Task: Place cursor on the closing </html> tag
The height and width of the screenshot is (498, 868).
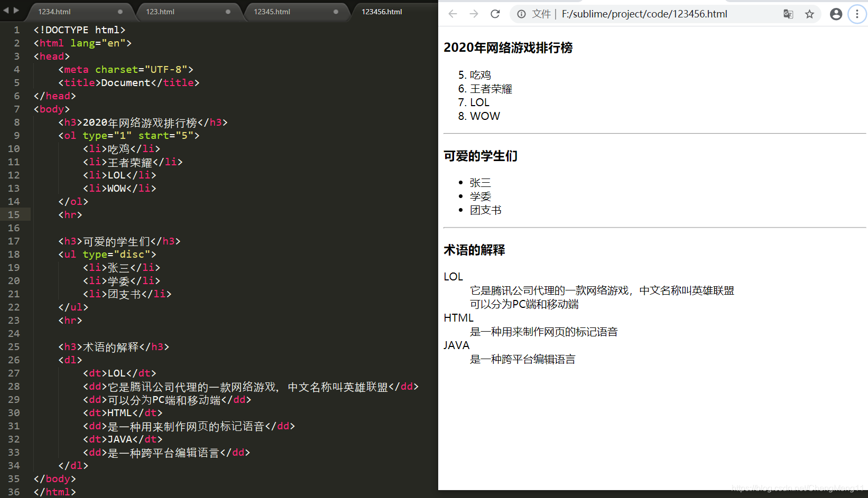Action: tap(54, 492)
